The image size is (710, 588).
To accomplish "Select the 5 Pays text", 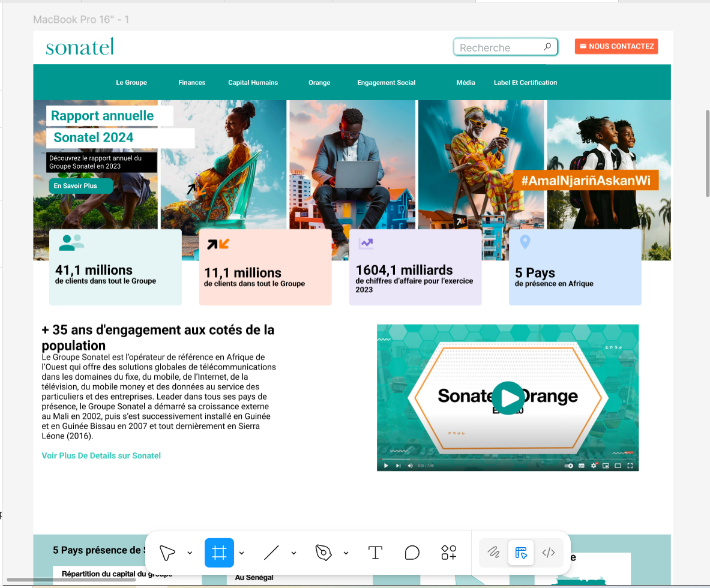I will coord(535,272).
